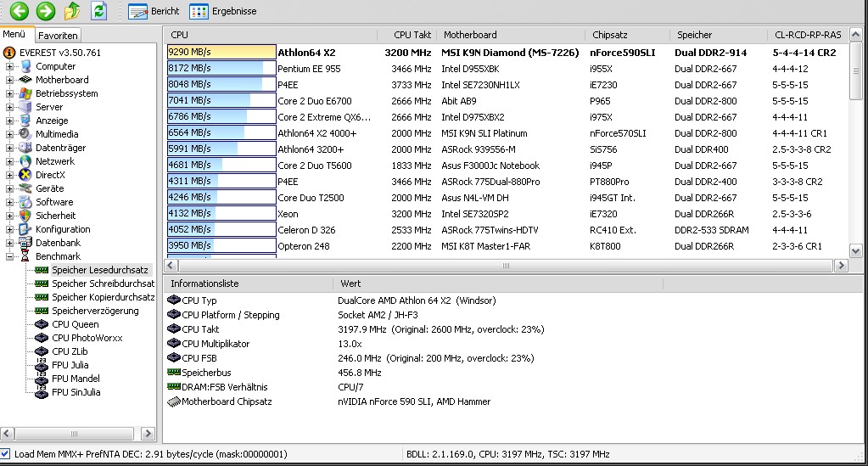Open the CPU Queen benchmark
Viewport: 868px width, 466px height.
click(75, 325)
